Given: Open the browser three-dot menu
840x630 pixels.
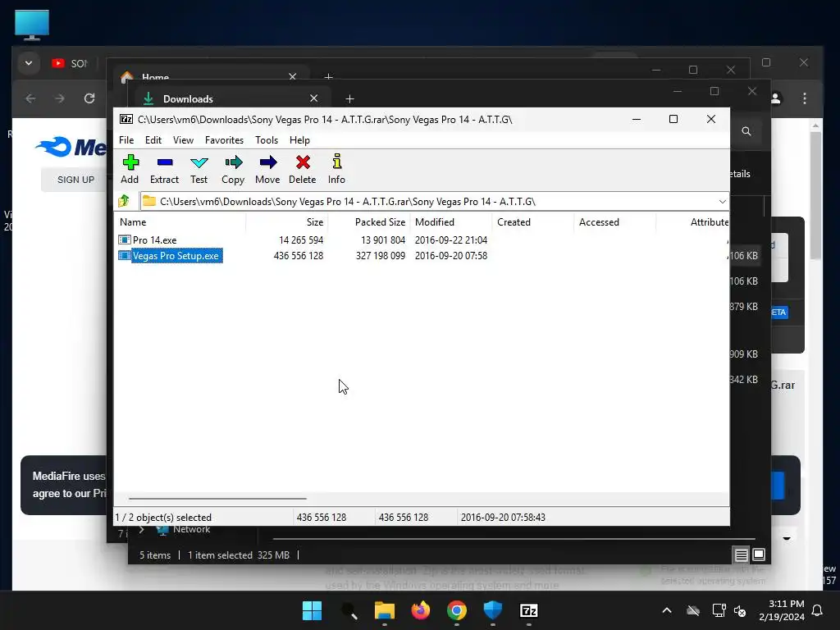Looking at the screenshot, I should [x=805, y=98].
